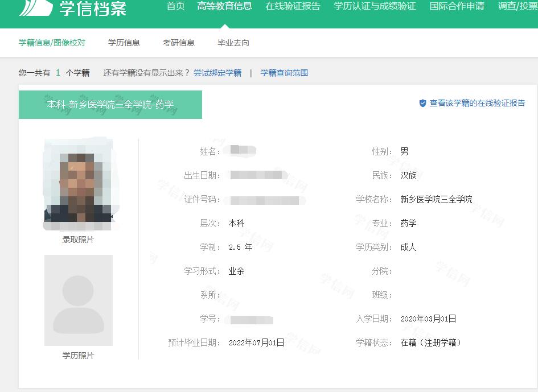Select the 毕业去向 tab
Image resolution: width=538 pixels, height=392 pixels.
(233, 43)
